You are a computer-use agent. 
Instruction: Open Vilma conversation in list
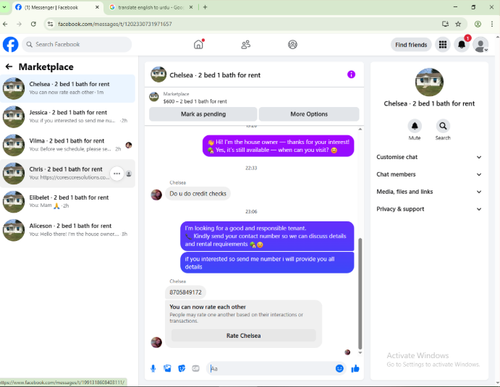click(68, 145)
